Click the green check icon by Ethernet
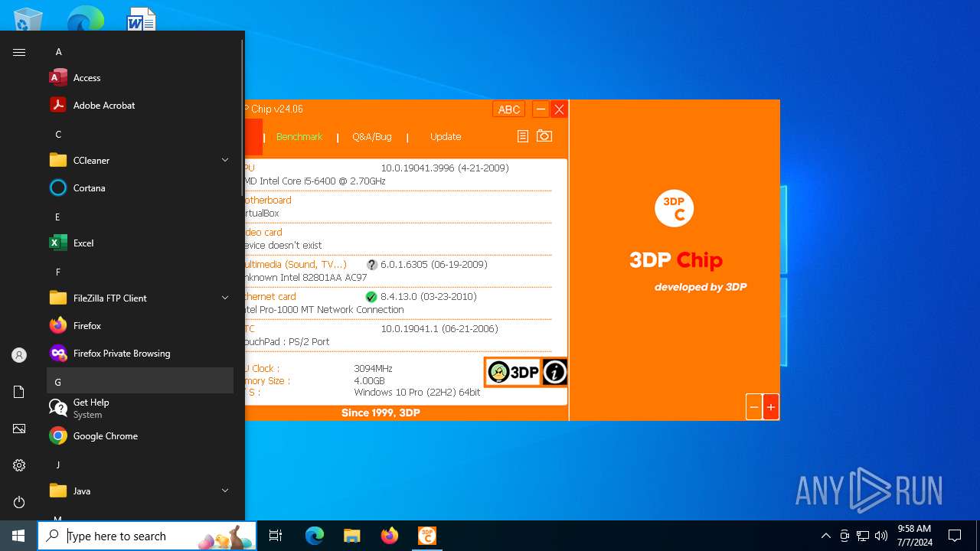This screenshot has width=980, height=551. (x=371, y=297)
